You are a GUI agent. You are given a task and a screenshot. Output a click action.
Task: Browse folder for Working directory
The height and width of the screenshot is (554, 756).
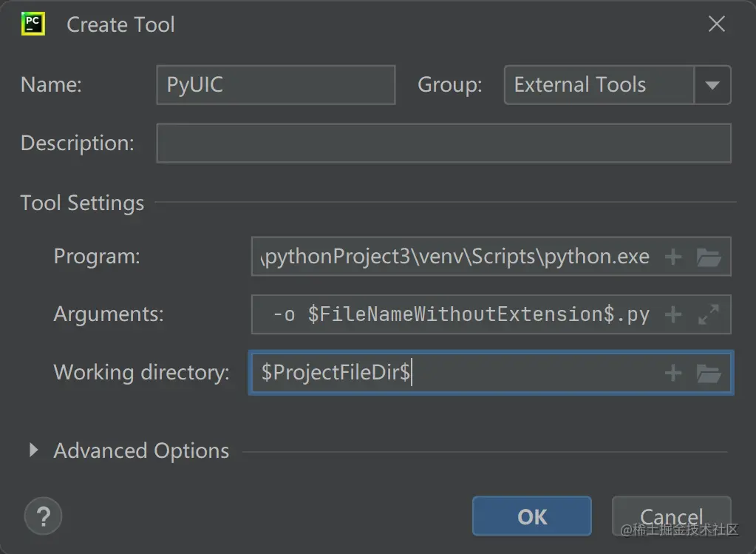pyautogui.click(x=709, y=372)
